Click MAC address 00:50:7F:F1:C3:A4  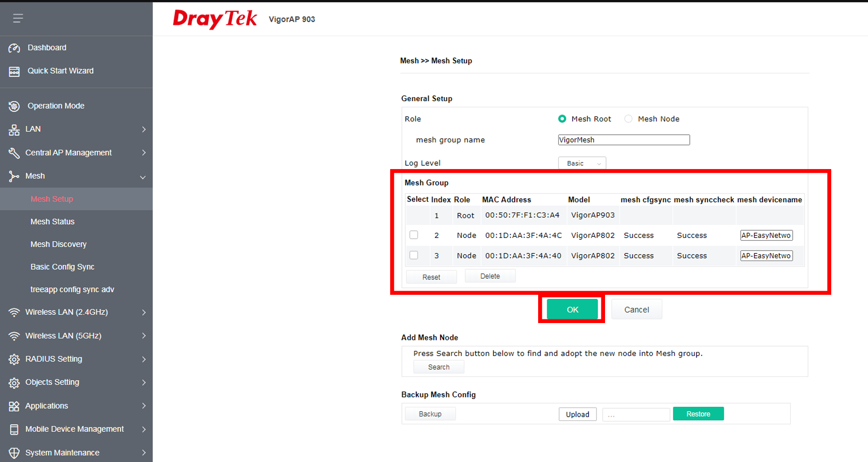click(x=523, y=215)
